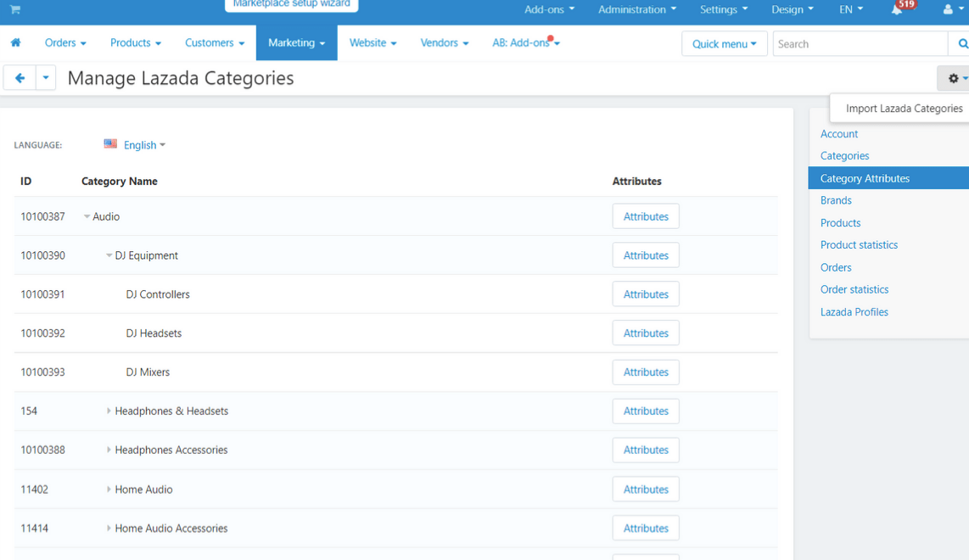Open Attributes for DJ Controllers
This screenshot has width=969, height=560.
click(x=646, y=294)
